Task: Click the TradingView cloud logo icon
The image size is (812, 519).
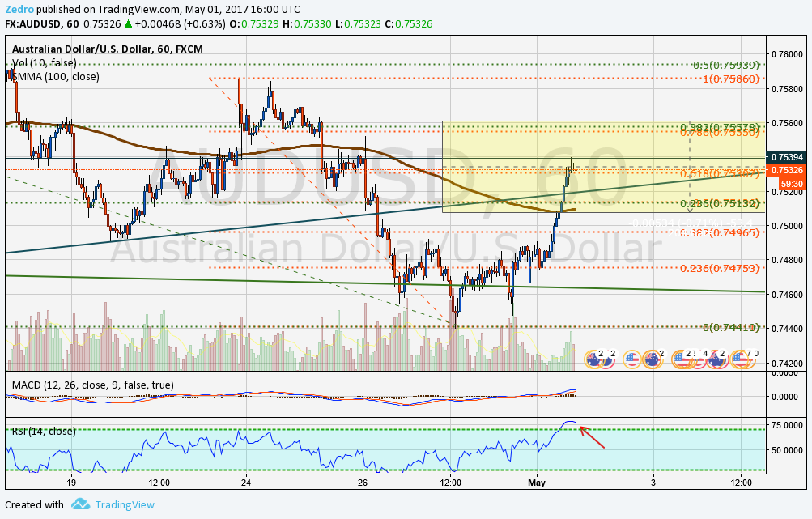Action: 81,504
